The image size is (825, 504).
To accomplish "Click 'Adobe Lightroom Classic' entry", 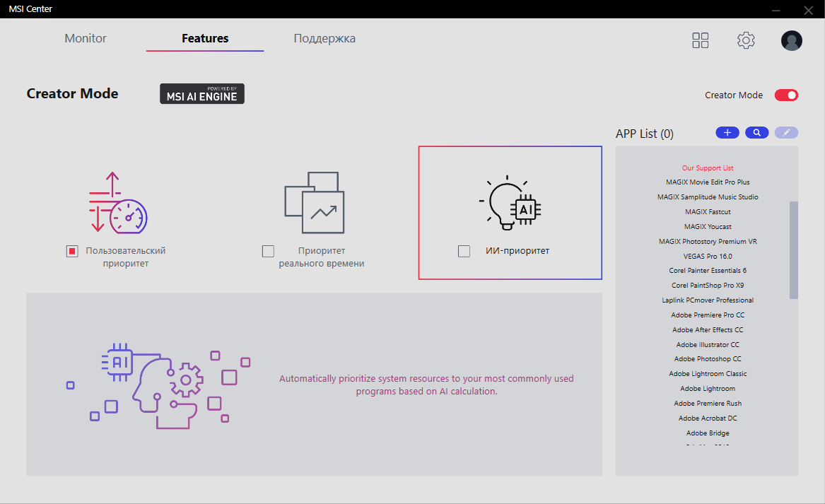I will pyautogui.click(x=708, y=373).
